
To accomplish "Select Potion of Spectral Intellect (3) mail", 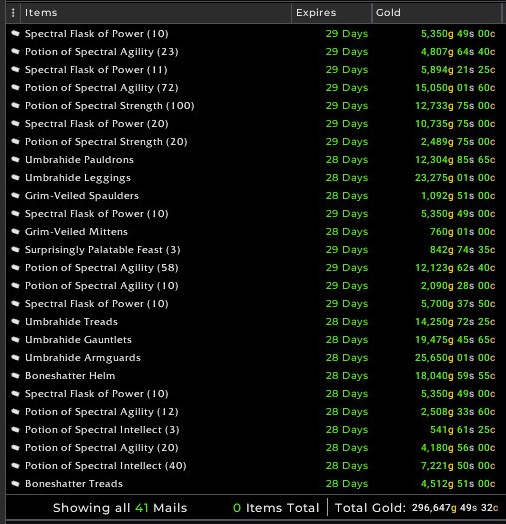I will point(254,430).
